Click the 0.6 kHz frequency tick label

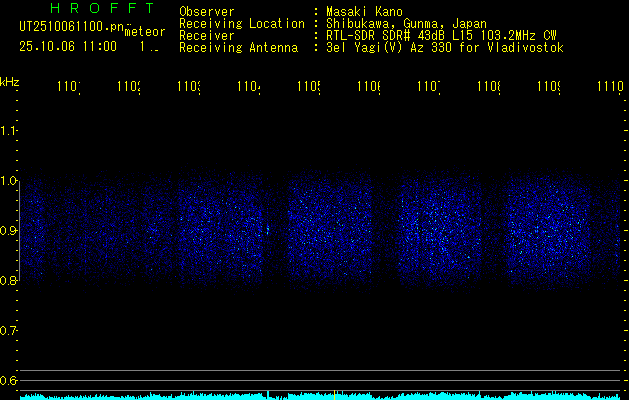8,380
